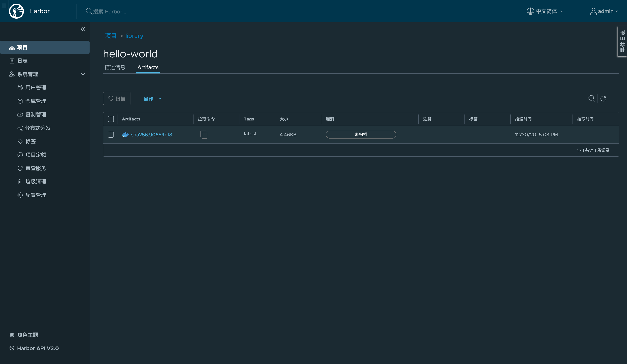Go to 审查服务 interrogation services

click(x=36, y=168)
